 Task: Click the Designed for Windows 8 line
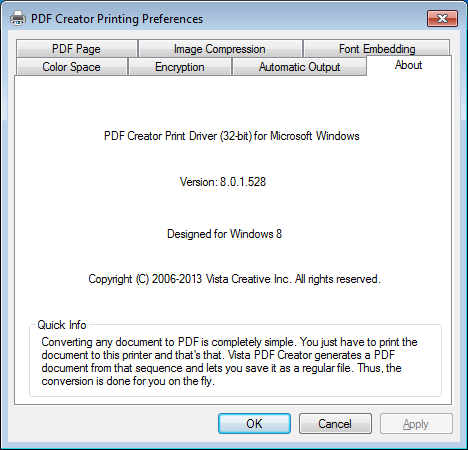pyautogui.click(x=224, y=234)
